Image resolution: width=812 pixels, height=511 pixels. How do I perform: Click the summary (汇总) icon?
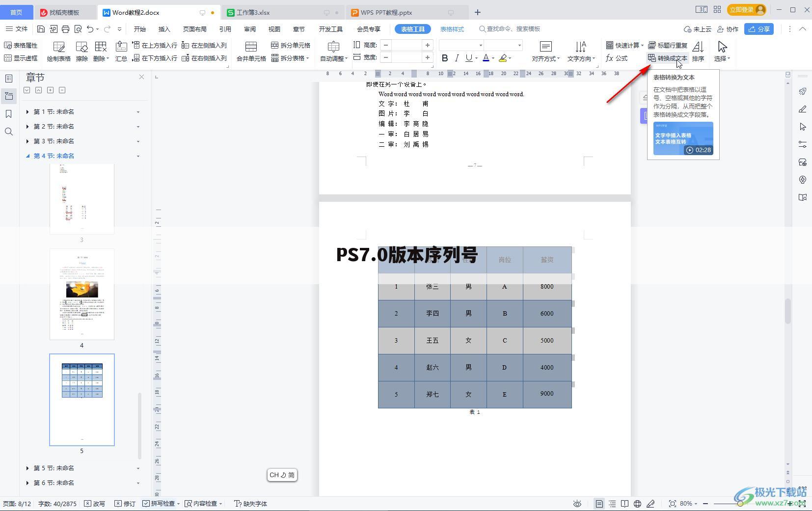click(121, 52)
